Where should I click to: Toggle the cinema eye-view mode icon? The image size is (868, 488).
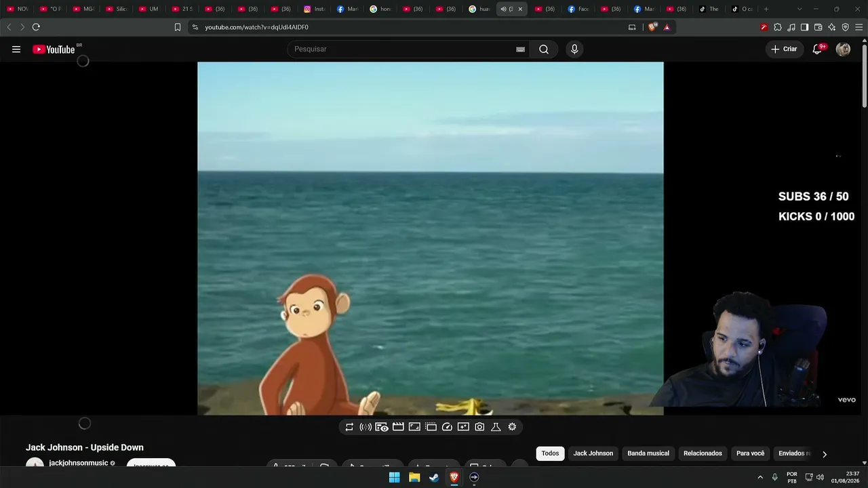(x=382, y=427)
